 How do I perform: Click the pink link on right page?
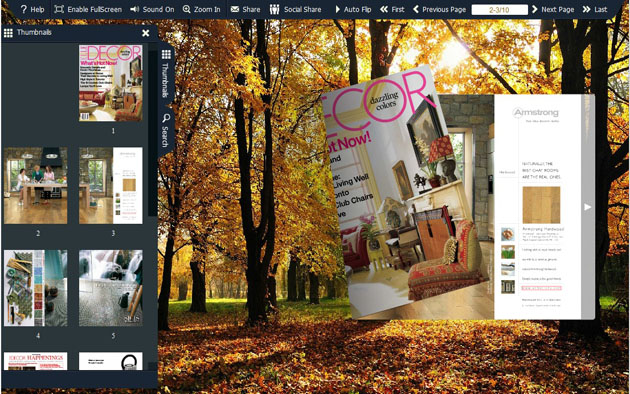click(541, 288)
